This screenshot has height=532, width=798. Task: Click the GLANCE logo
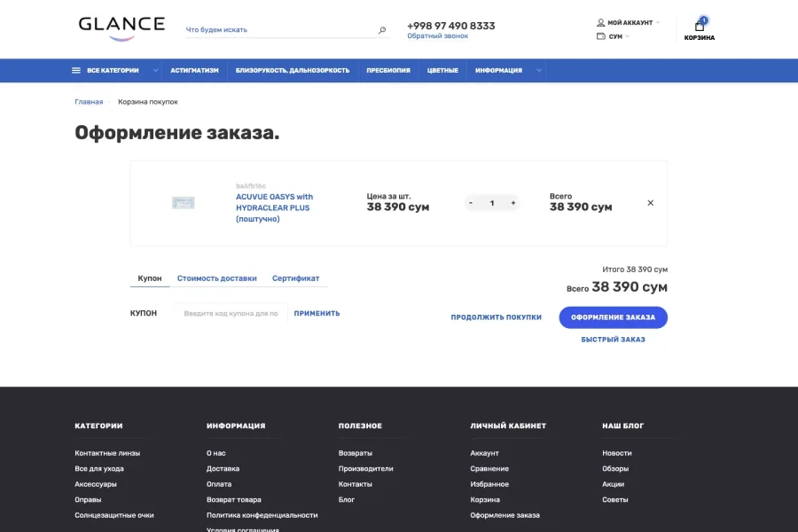tap(121, 28)
